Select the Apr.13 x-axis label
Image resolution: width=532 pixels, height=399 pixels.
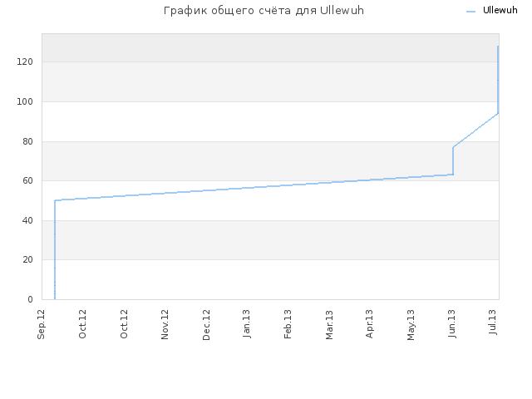coord(369,323)
